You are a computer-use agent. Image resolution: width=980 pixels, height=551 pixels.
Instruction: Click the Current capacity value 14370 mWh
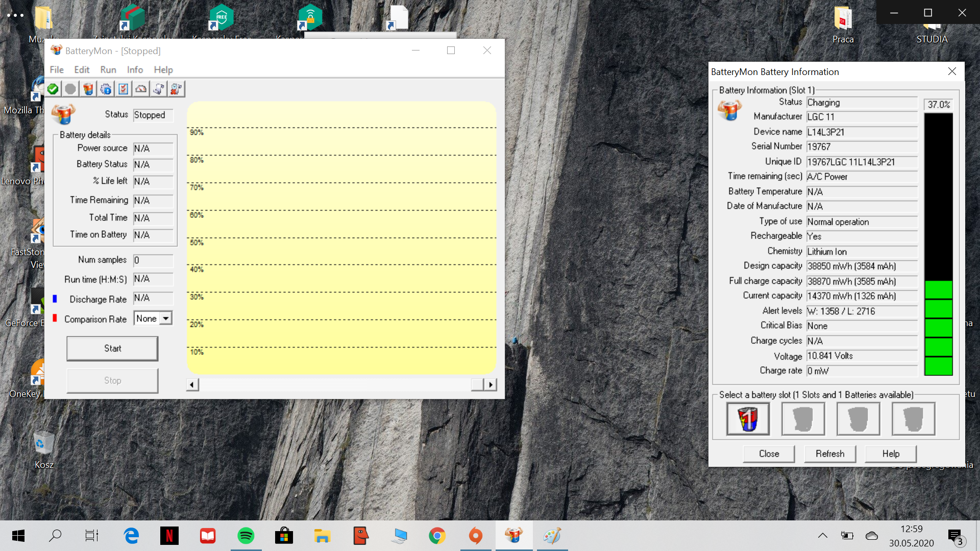[862, 296]
